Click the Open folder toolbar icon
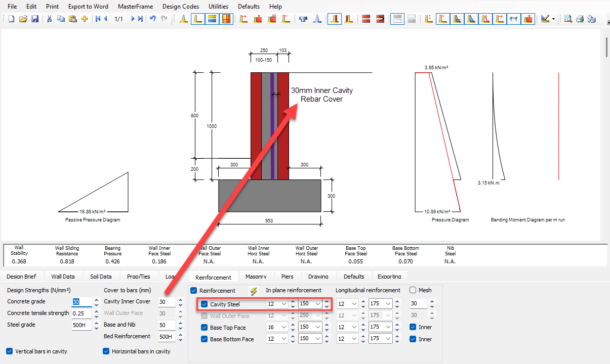 [23, 19]
